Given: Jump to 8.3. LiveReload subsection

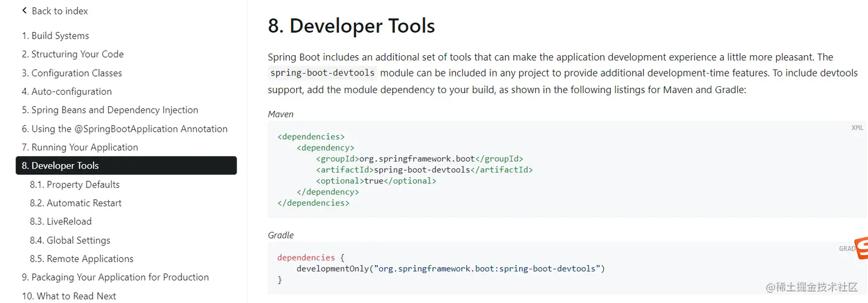Looking at the screenshot, I should [x=60, y=221].
